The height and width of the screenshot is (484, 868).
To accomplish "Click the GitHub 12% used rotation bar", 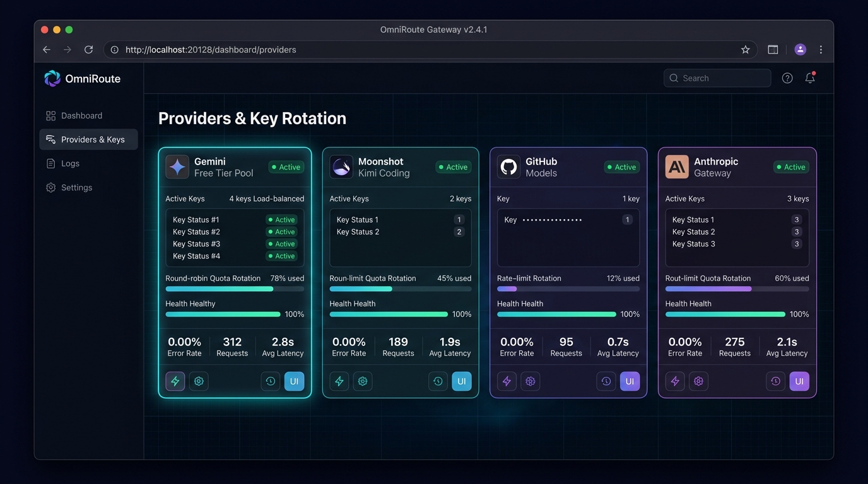I will coord(568,289).
